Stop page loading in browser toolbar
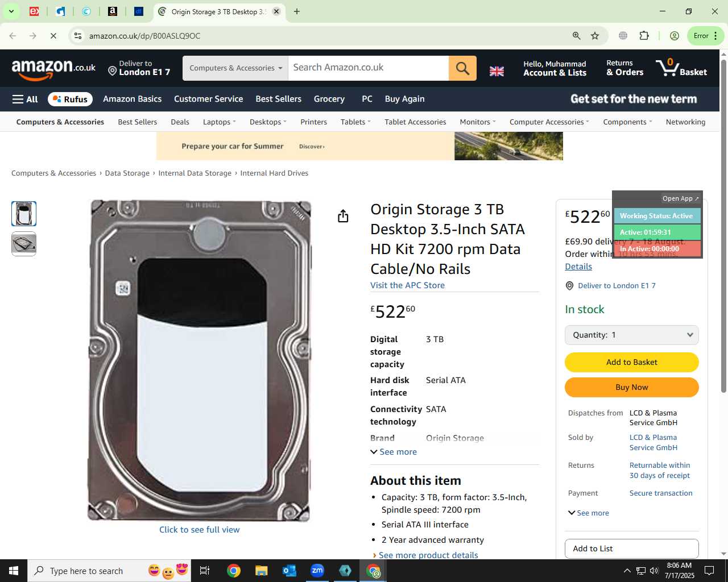The width and height of the screenshot is (728, 582). click(x=53, y=36)
